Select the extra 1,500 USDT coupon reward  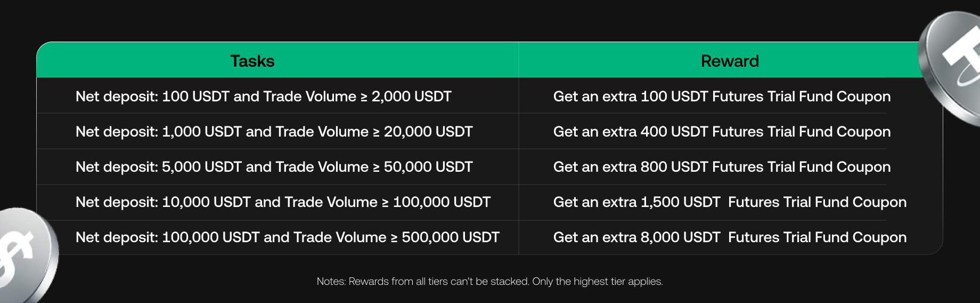[x=730, y=202]
